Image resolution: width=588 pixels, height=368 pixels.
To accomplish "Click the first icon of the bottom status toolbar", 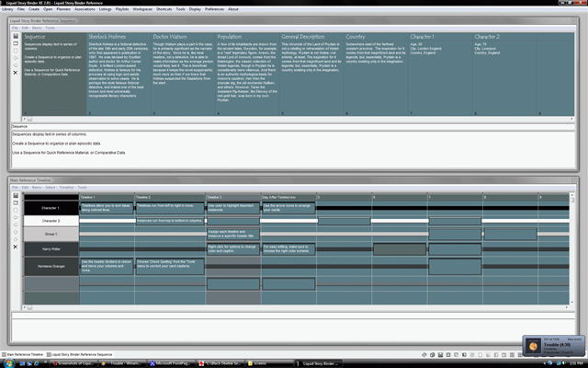I will [x=424, y=355].
